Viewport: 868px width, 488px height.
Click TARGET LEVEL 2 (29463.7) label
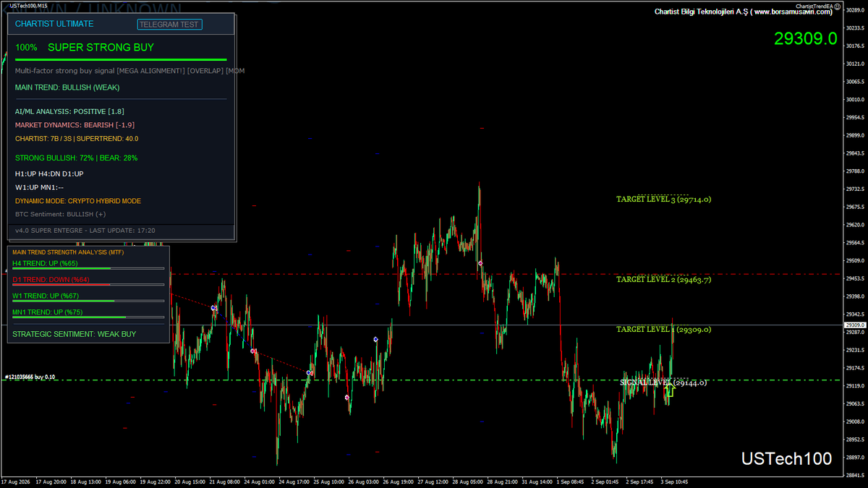[x=663, y=279]
